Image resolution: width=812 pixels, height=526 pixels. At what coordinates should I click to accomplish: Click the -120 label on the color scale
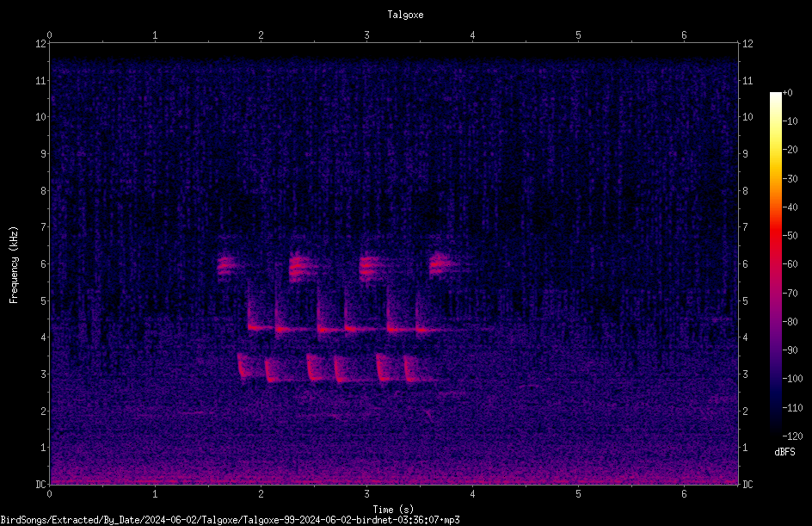tap(792, 436)
